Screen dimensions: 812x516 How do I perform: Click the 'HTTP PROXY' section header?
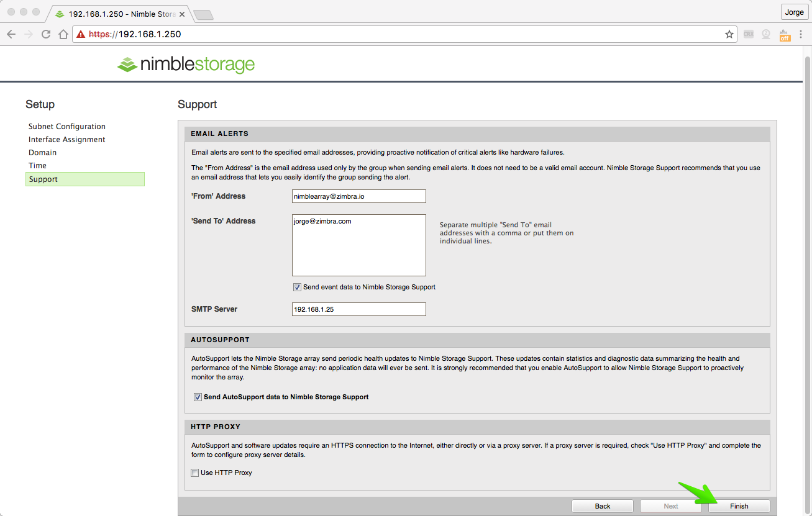(477, 427)
